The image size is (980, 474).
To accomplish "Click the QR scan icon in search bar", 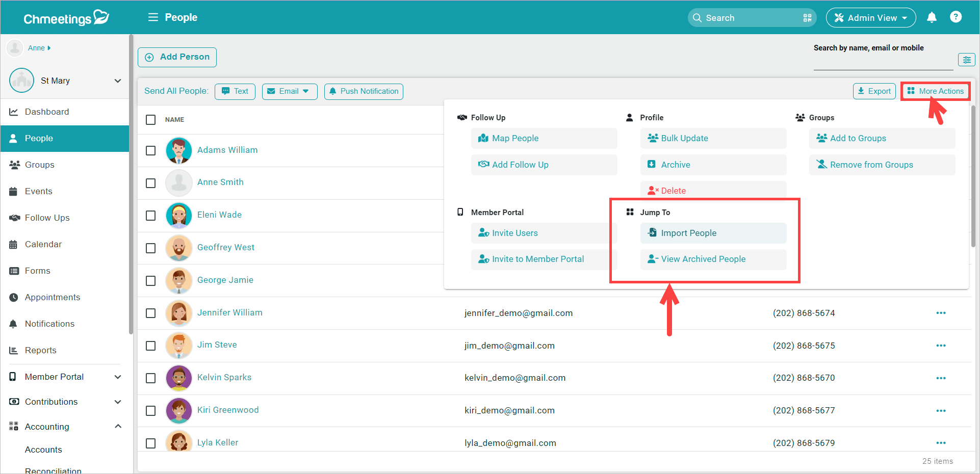I will pyautogui.click(x=807, y=18).
